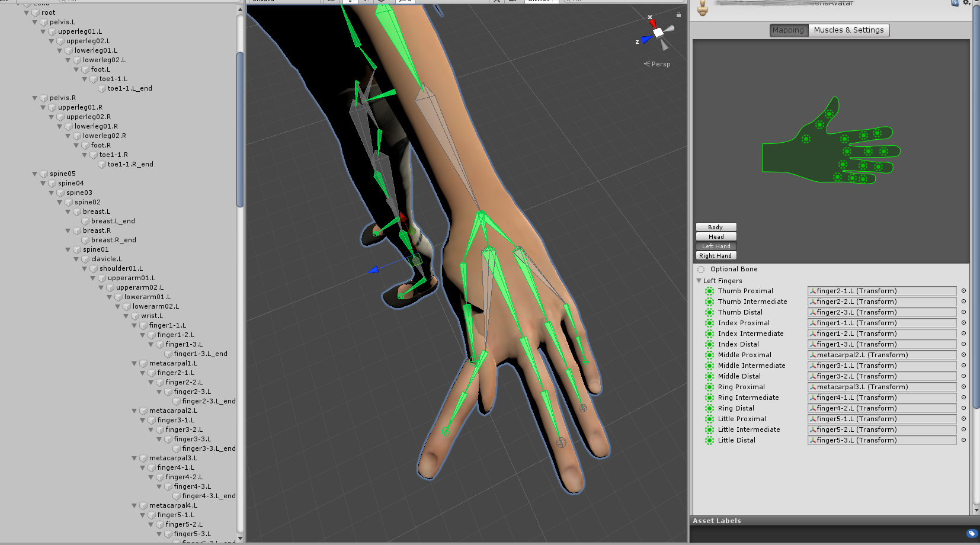Click the inspector panel vertical scrollbar
Image resolution: width=980 pixels, height=545 pixels.
[976, 207]
